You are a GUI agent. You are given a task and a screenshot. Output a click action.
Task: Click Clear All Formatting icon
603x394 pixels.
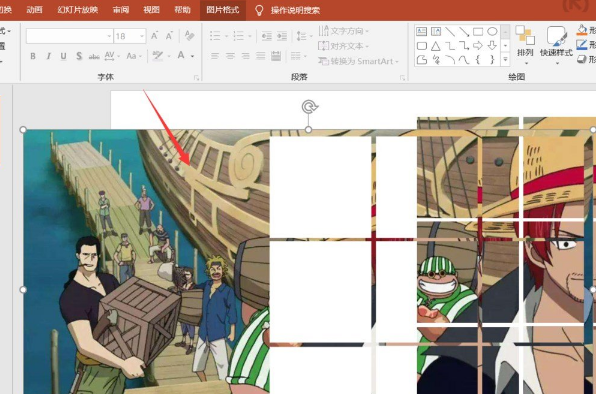click(x=189, y=36)
